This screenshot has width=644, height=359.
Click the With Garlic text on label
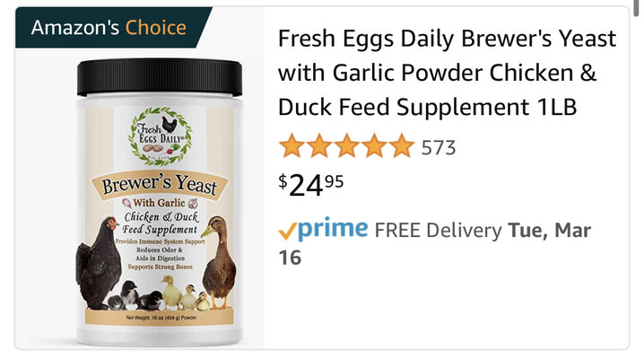160,203
